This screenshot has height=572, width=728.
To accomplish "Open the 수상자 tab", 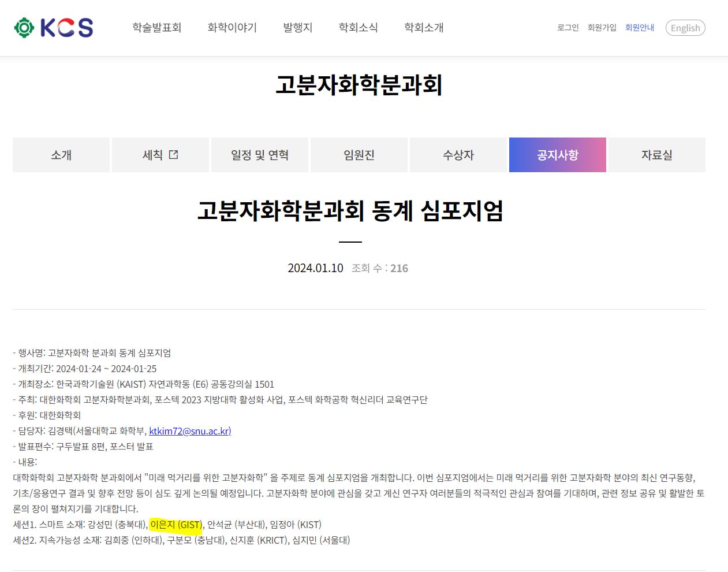I will (x=458, y=155).
